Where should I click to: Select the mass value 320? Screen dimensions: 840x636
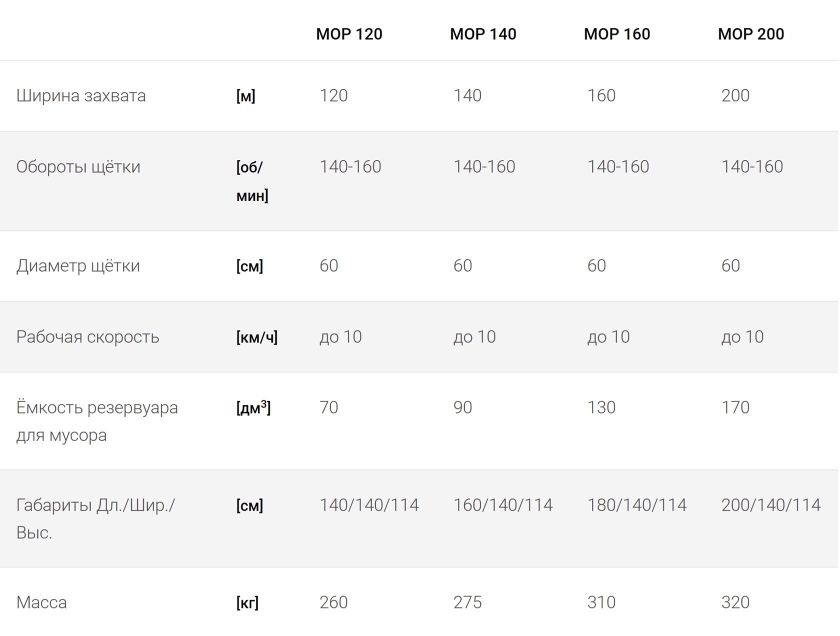tap(735, 602)
